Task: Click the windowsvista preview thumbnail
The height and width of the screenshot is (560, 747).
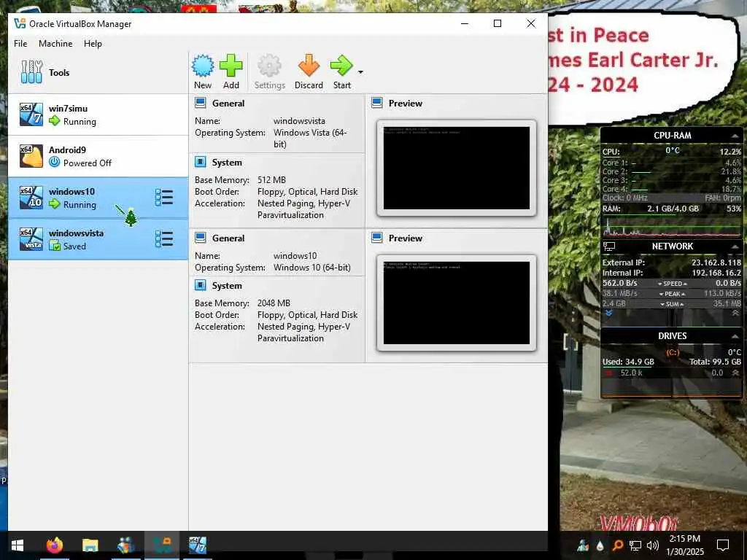Action: [x=457, y=168]
